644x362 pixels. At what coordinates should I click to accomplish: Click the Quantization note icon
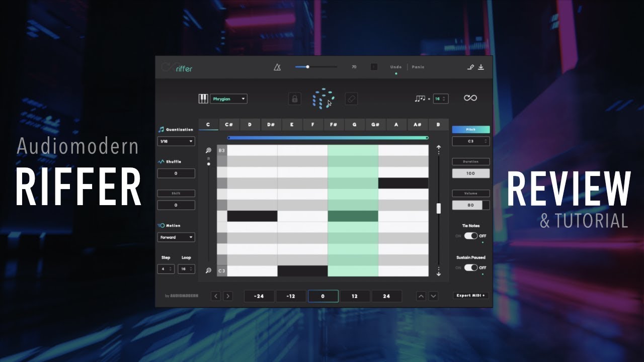point(161,129)
